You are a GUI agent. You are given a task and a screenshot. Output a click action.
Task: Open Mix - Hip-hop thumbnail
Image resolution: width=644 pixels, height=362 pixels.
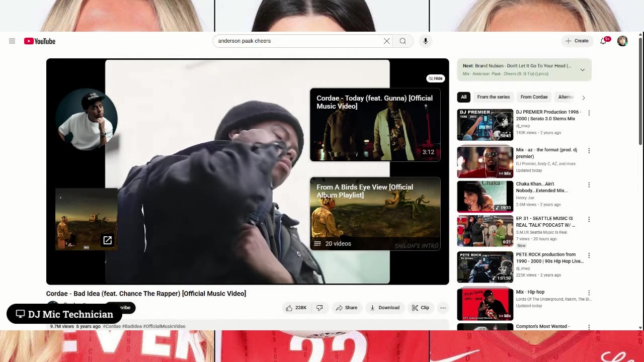point(485,304)
